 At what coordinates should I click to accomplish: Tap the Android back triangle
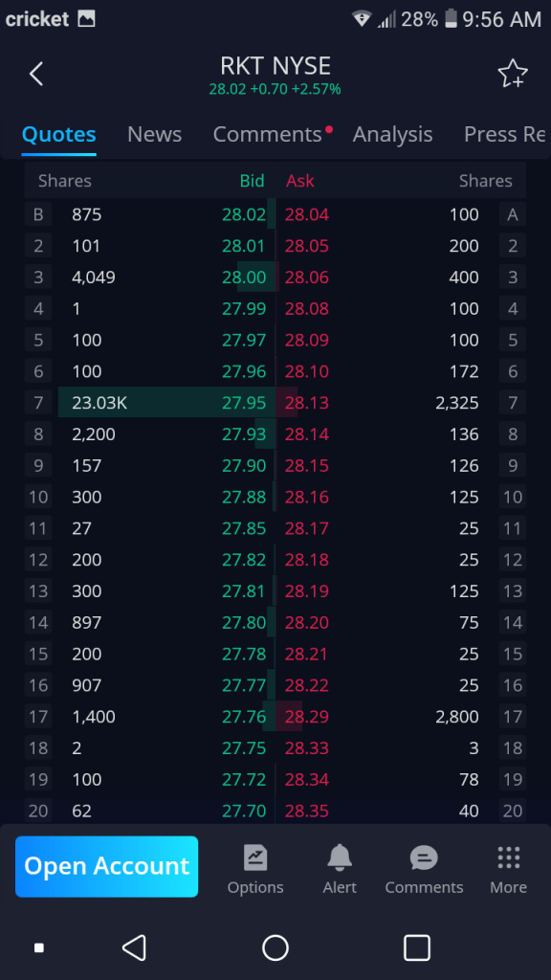click(x=134, y=947)
